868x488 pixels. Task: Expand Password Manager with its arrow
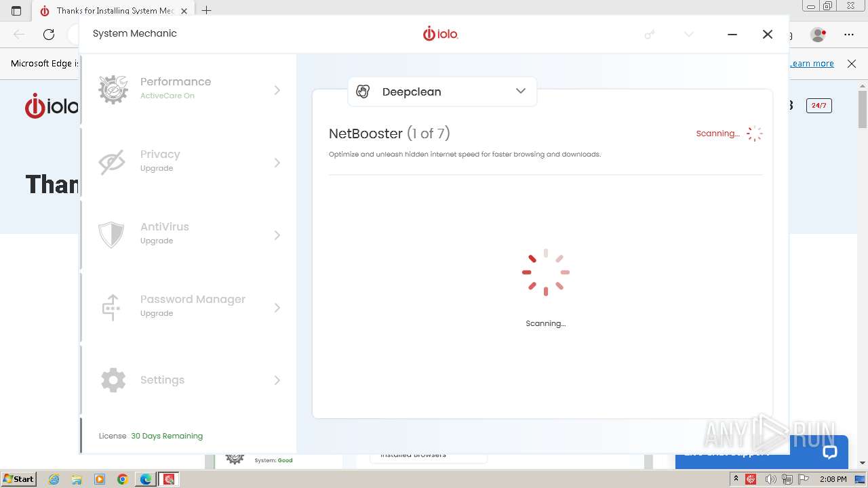[x=277, y=308]
